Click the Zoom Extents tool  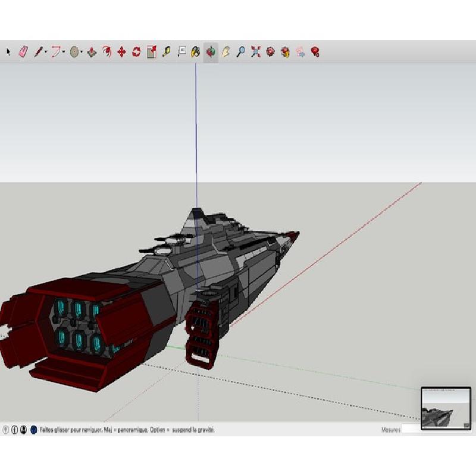point(255,52)
